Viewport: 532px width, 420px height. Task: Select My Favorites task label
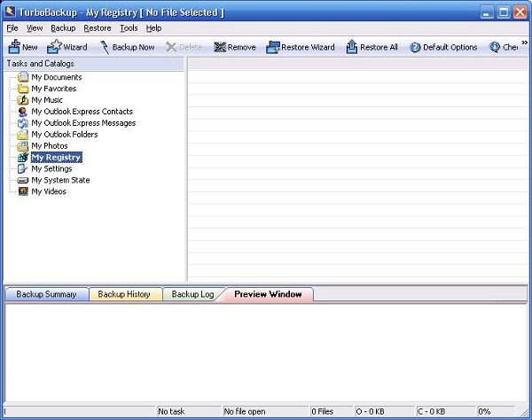tap(54, 89)
